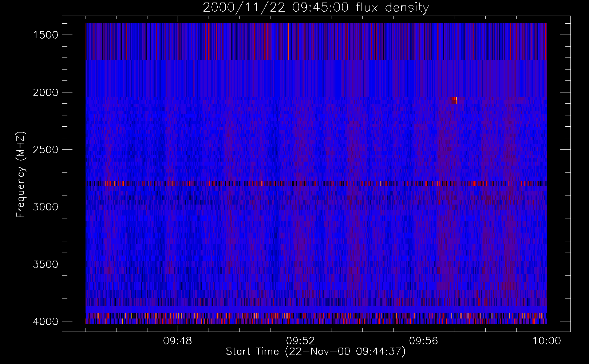This screenshot has width=589, height=364.
Task: Click the 4000 frequency tick label
Action: pos(46,321)
